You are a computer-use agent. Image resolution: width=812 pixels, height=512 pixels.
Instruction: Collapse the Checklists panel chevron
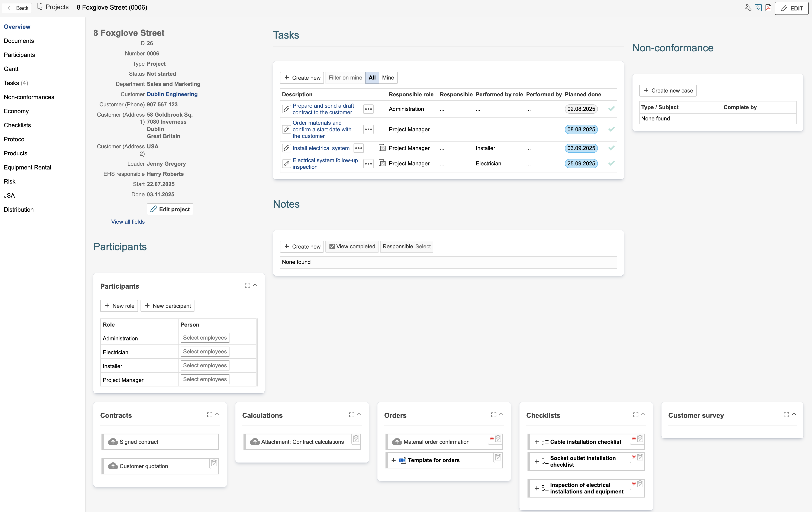643,414
